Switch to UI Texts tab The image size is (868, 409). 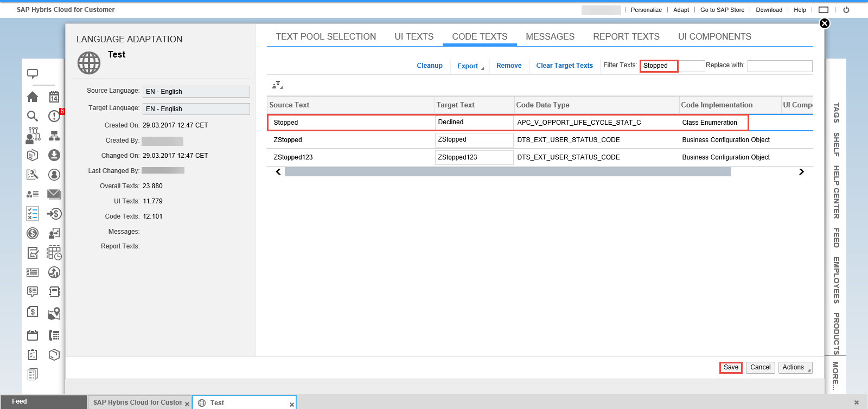click(414, 37)
